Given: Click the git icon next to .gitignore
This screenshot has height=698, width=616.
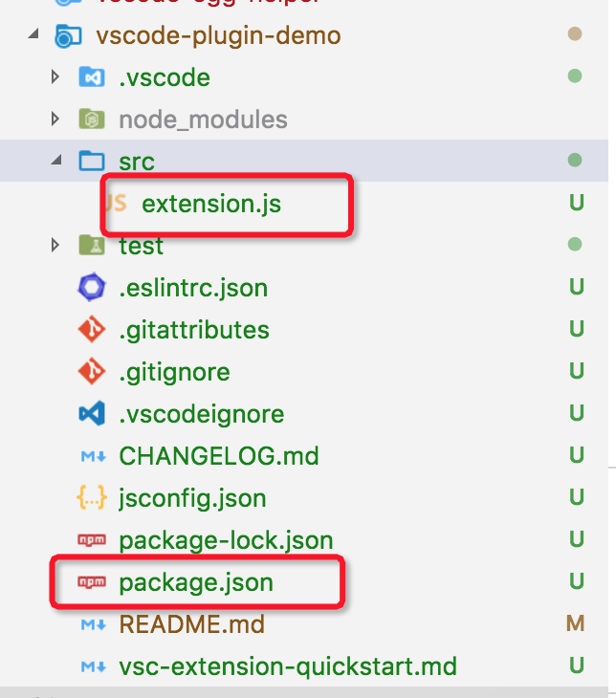Looking at the screenshot, I should point(91,372).
